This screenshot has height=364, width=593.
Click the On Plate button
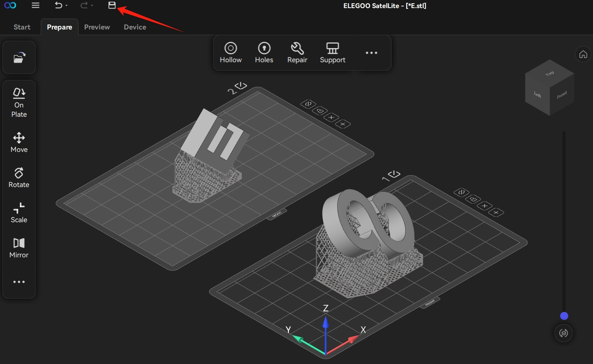click(x=19, y=103)
